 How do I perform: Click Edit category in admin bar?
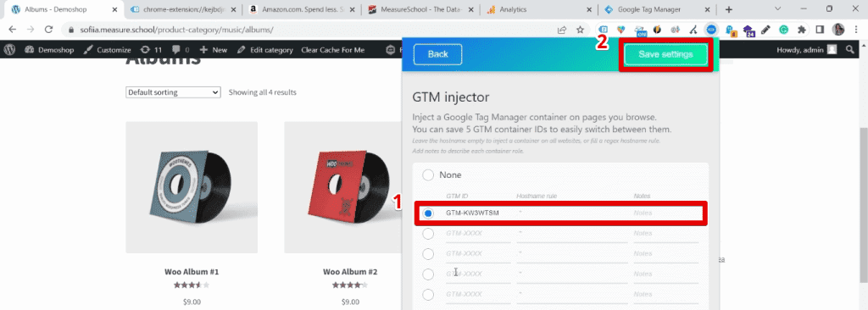tap(264, 50)
